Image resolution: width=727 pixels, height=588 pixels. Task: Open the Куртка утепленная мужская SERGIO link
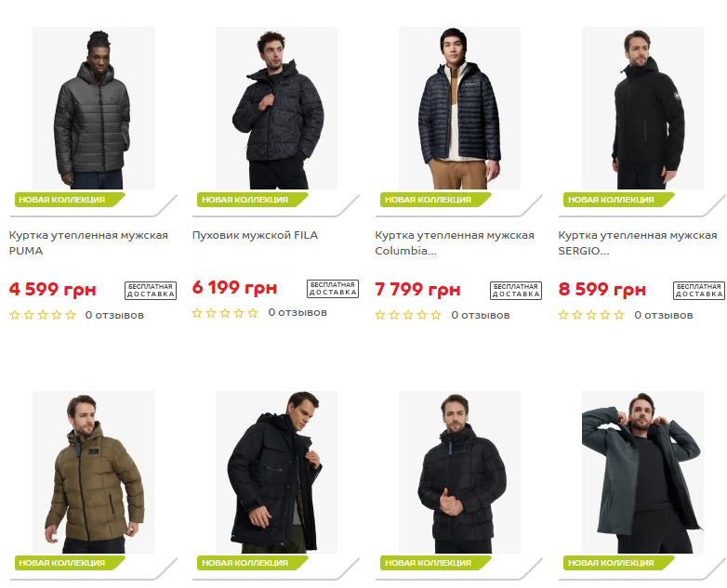click(638, 242)
